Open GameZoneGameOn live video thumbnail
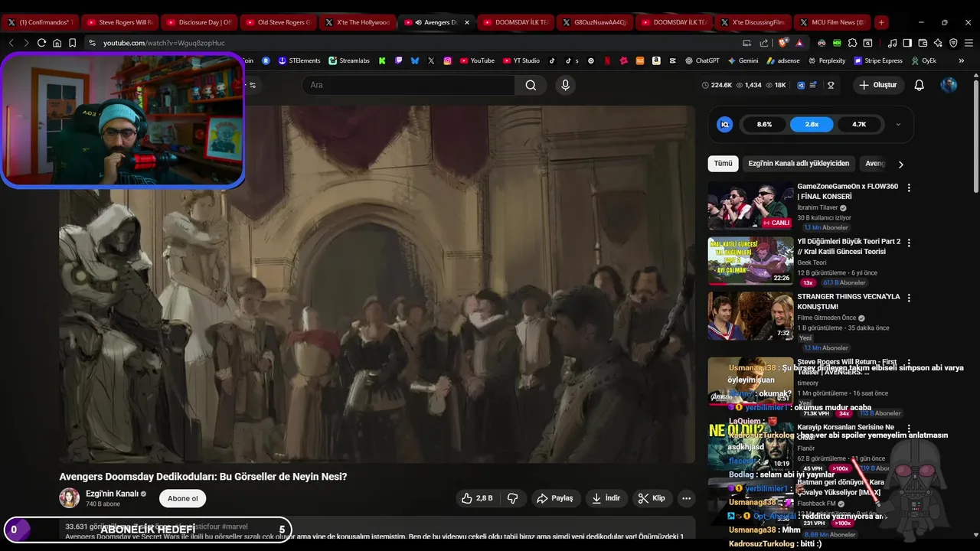The width and height of the screenshot is (980, 551). pos(750,206)
